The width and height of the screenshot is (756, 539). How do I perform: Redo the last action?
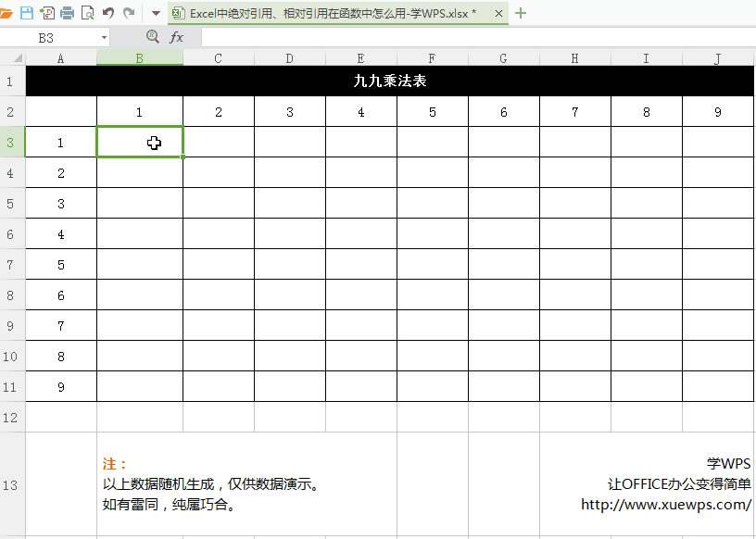tap(130, 13)
